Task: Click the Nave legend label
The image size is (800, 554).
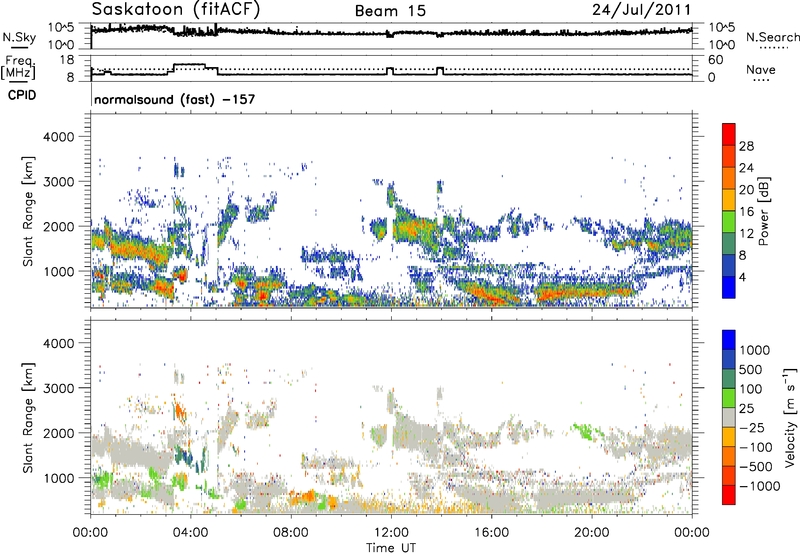Action: [761, 69]
